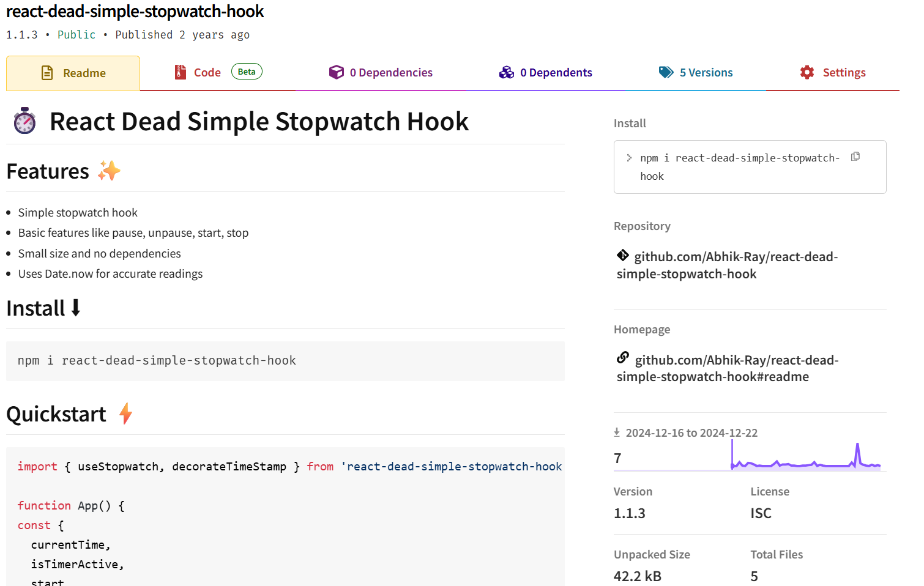
Task: Open the Settings tab
Action: (x=844, y=72)
